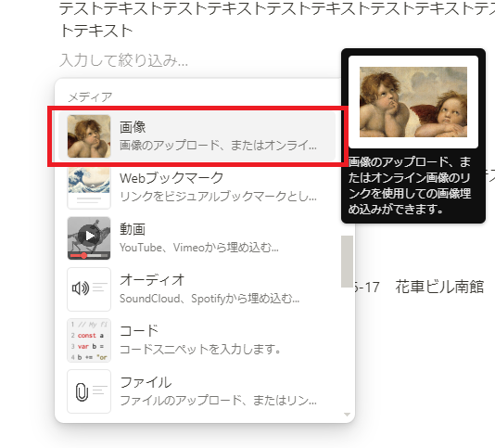Choose the ファイル upload option

[x=197, y=391]
